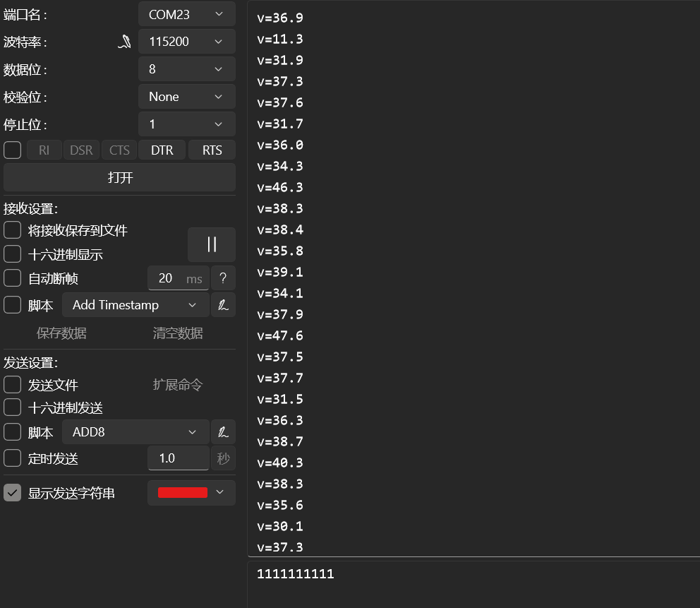
Task: Edit the ADD8 send script icon
Action: tap(223, 432)
